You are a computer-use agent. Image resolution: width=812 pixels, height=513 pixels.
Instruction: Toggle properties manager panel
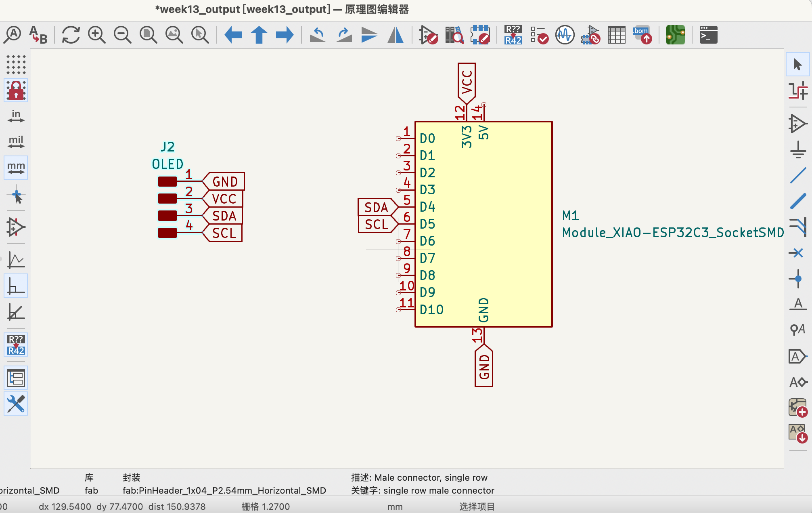(x=16, y=404)
